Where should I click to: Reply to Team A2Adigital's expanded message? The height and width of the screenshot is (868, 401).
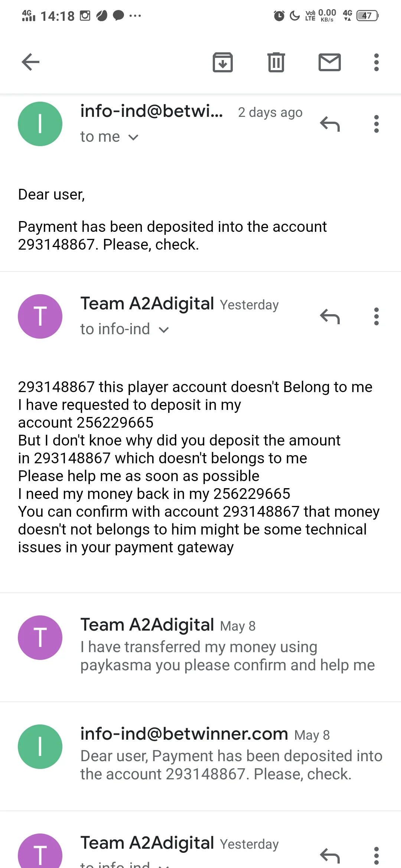click(330, 317)
